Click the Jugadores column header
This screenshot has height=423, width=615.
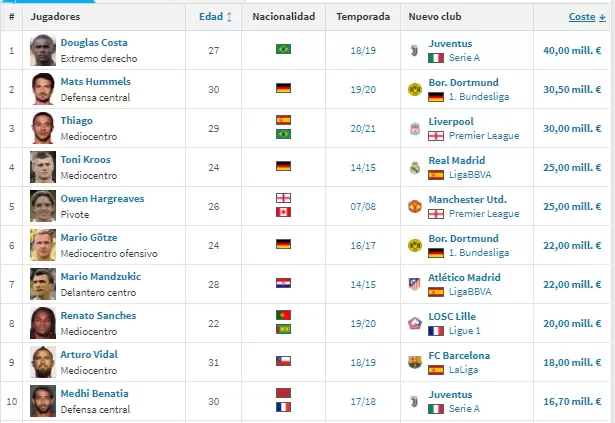[x=56, y=17]
